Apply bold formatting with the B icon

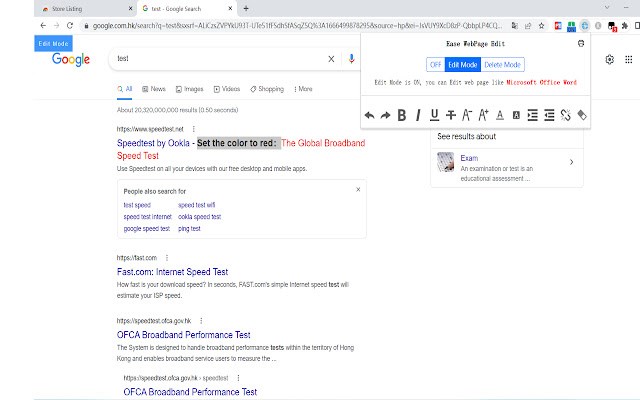click(402, 116)
